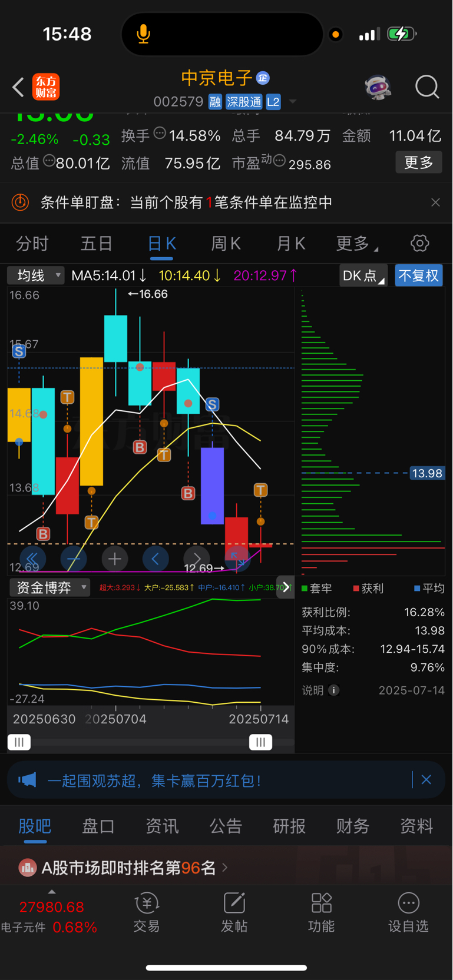Zoom in chart with plus button
The image size is (453, 980).
point(115,559)
